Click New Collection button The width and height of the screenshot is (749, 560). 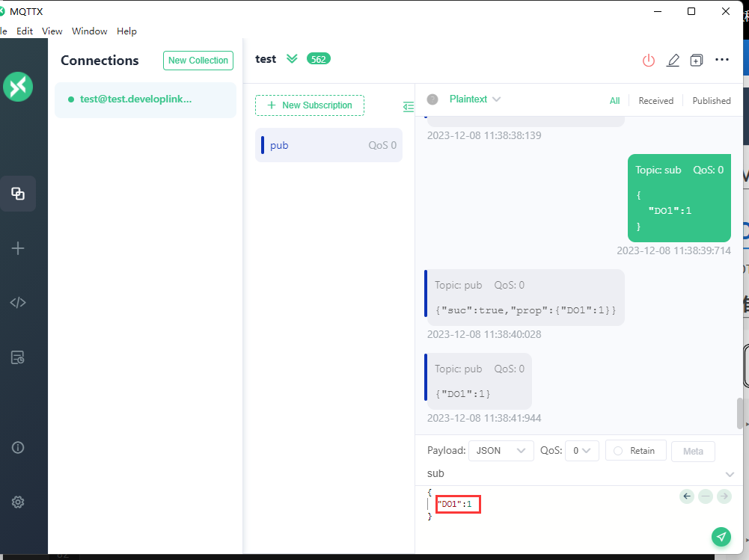coord(198,61)
